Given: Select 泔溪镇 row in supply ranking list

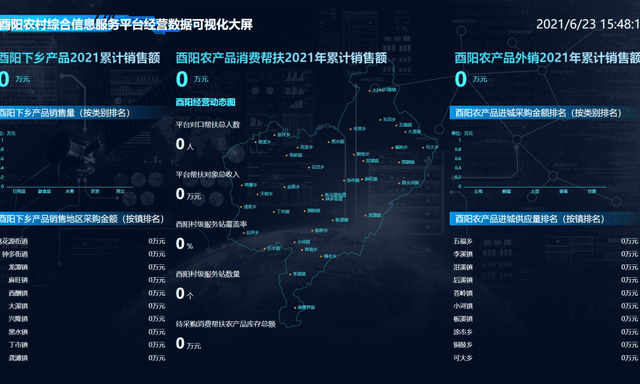Looking at the screenshot, I should point(546,267).
